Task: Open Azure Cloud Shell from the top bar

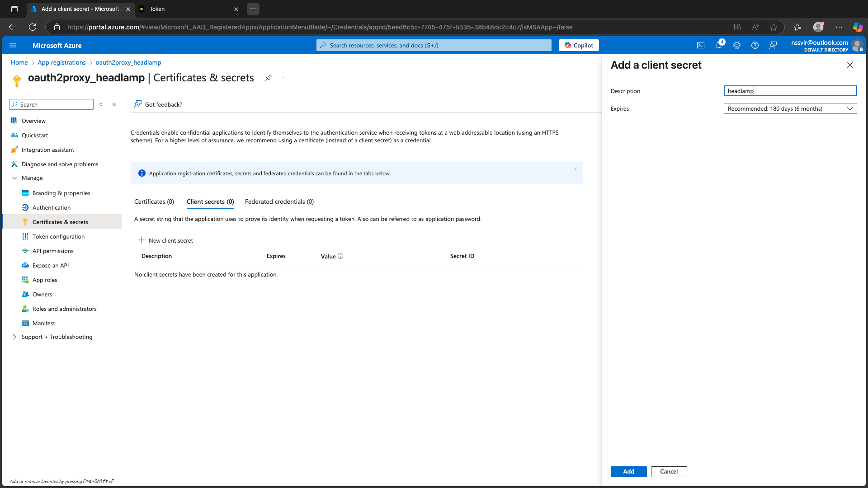Action: pyautogui.click(x=701, y=45)
